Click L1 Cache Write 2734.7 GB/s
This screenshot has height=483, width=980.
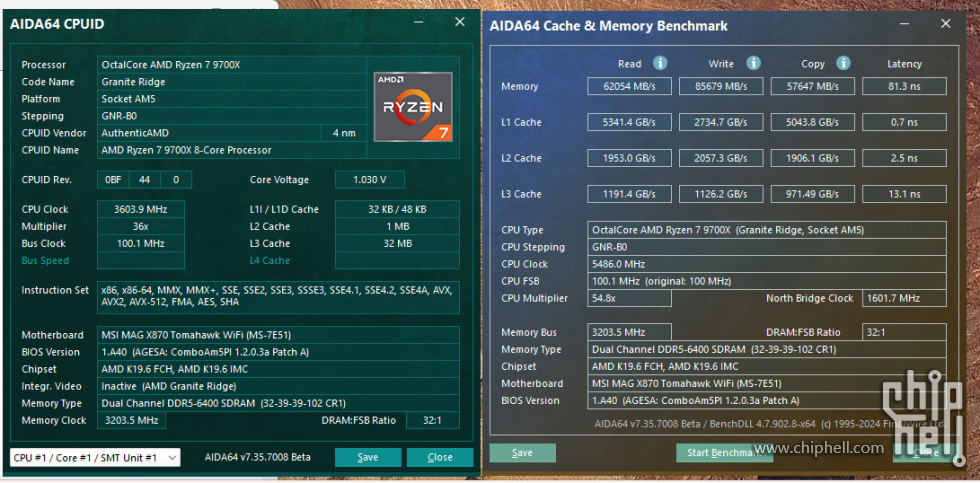point(721,122)
